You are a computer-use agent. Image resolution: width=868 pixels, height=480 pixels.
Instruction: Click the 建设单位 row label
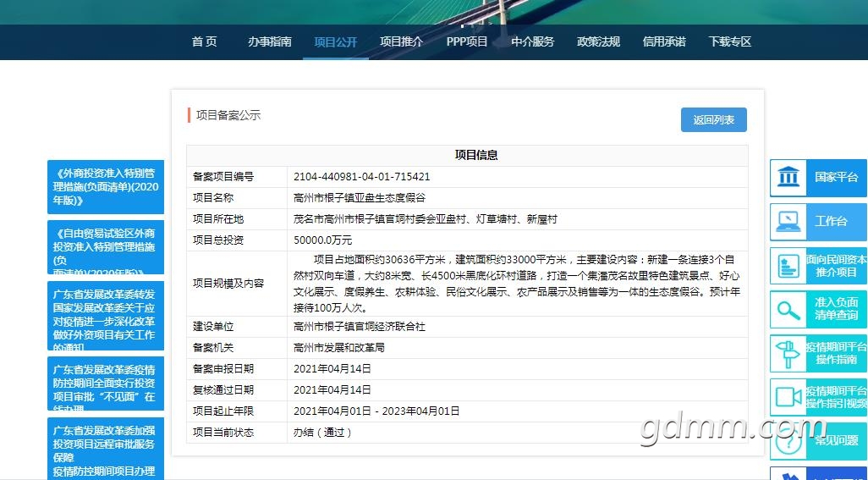(213, 327)
